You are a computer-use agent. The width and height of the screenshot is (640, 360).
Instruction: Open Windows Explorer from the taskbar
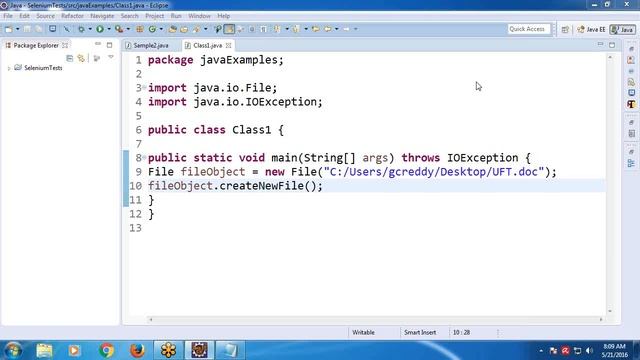[44, 350]
